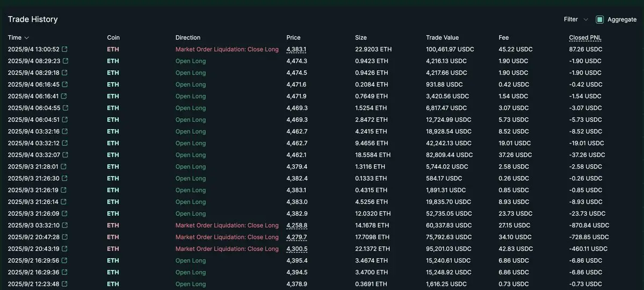
Task: Open explorer link icon for 2025/9/2 20:43:19 trade
Action: (64, 249)
